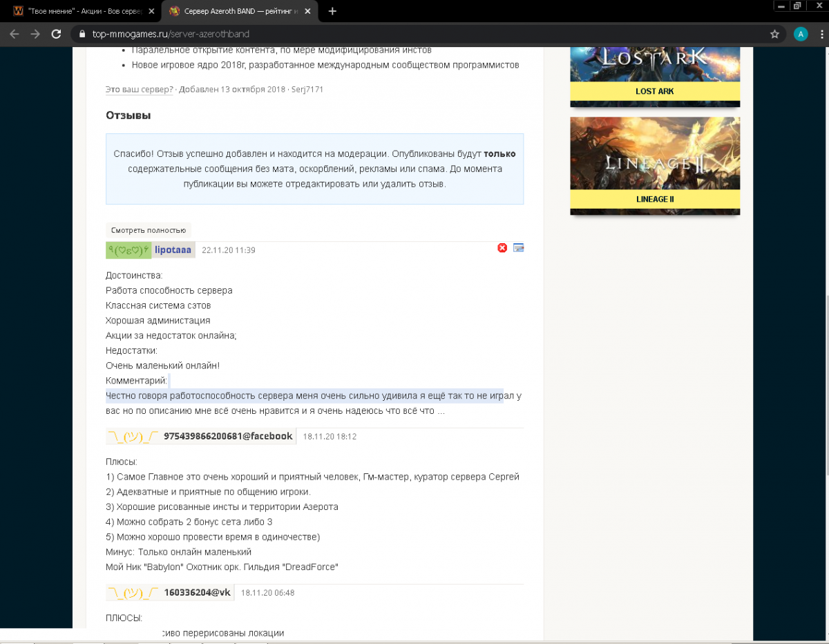View site security via the padlock icon
The width and height of the screenshot is (829, 644).
tap(82, 33)
